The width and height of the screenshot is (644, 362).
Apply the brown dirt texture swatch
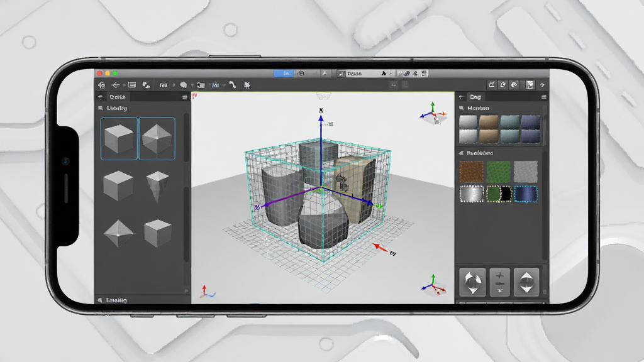pyautogui.click(x=472, y=171)
